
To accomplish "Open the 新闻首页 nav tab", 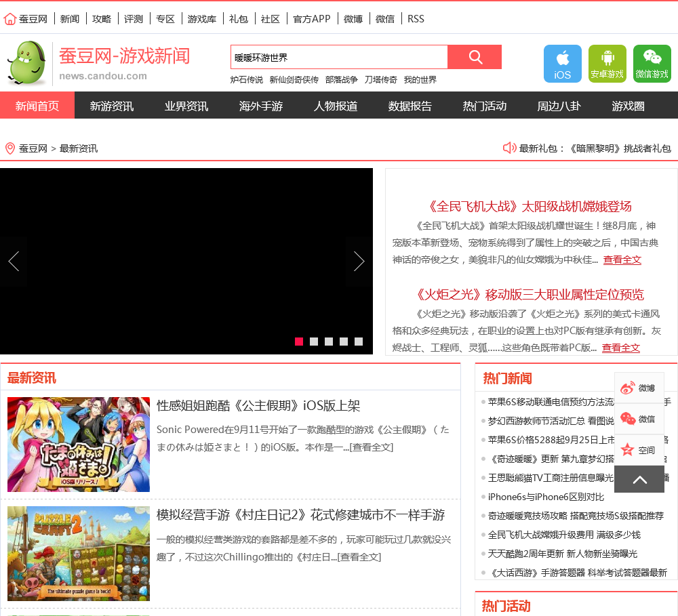I will 37,106.
